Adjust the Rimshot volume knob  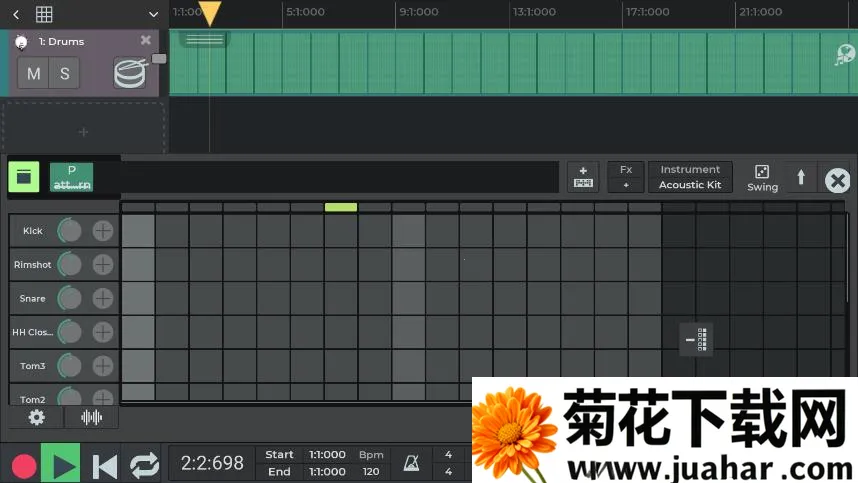tap(69, 265)
